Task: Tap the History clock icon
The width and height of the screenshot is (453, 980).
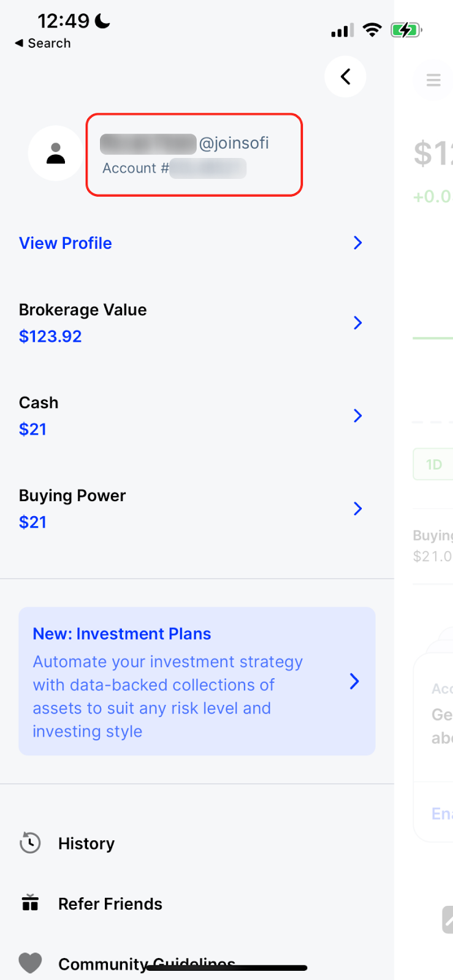Action: click(x=30, y=843)
